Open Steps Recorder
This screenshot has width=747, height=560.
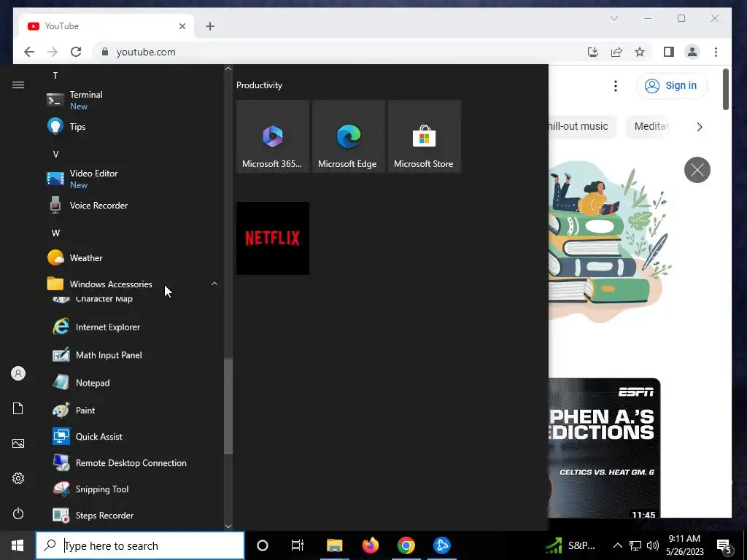coord(133,516)
